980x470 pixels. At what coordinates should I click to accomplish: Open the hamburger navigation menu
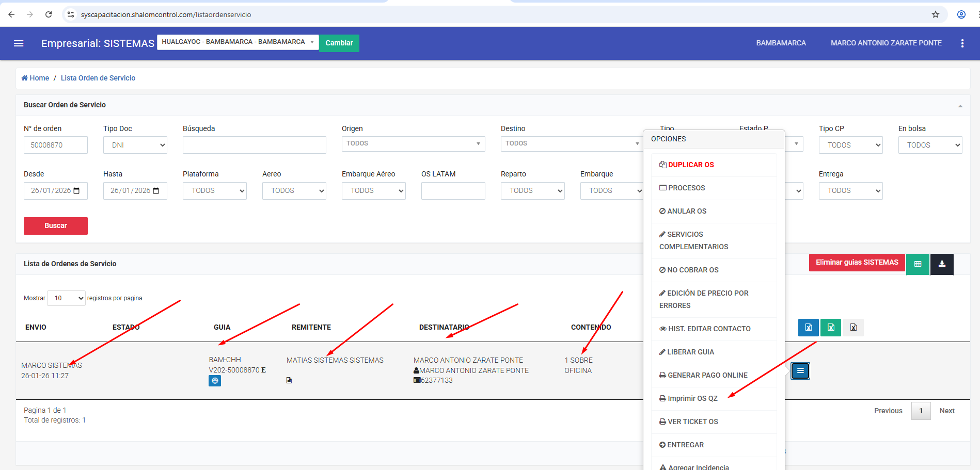[19, 43]
